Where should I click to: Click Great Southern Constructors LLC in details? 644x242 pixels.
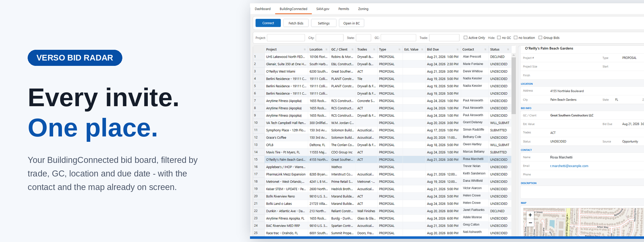572,115
